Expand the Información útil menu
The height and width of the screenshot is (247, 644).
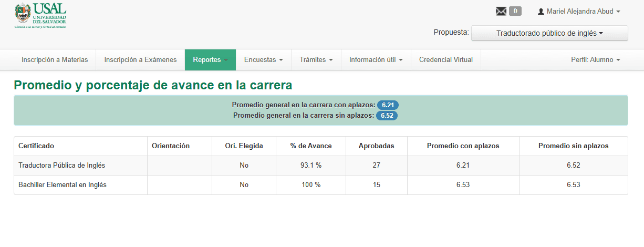(x=376, y=60)
